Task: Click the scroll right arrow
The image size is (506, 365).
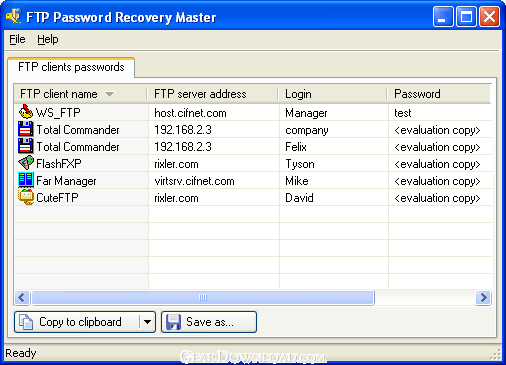Action: [483, 297]
